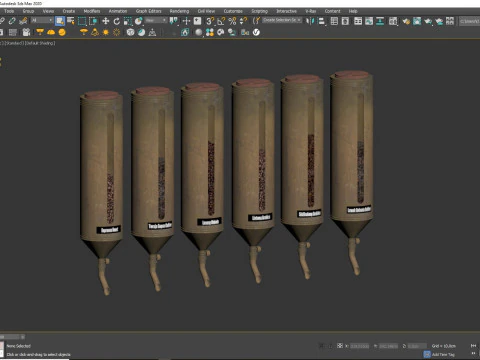The height and width of the screenshot is (360, 480).
Task: Open the V-Ray menu
Action: 311,11
